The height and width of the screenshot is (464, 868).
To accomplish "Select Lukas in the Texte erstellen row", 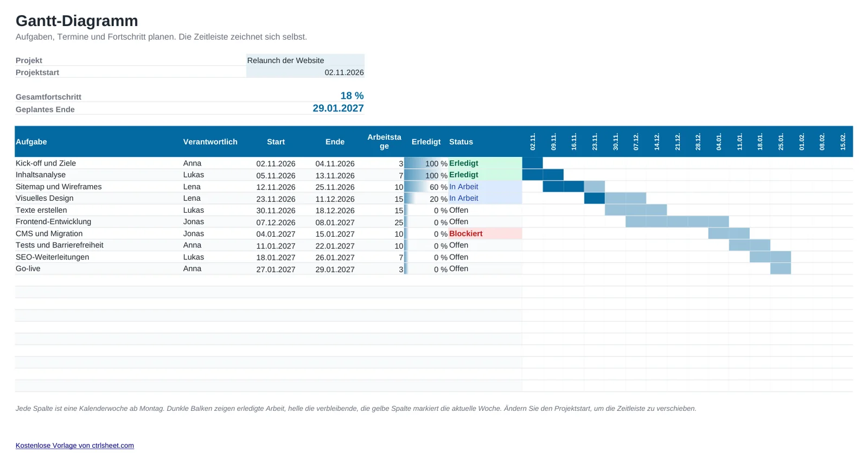I will tap(194, 210).
